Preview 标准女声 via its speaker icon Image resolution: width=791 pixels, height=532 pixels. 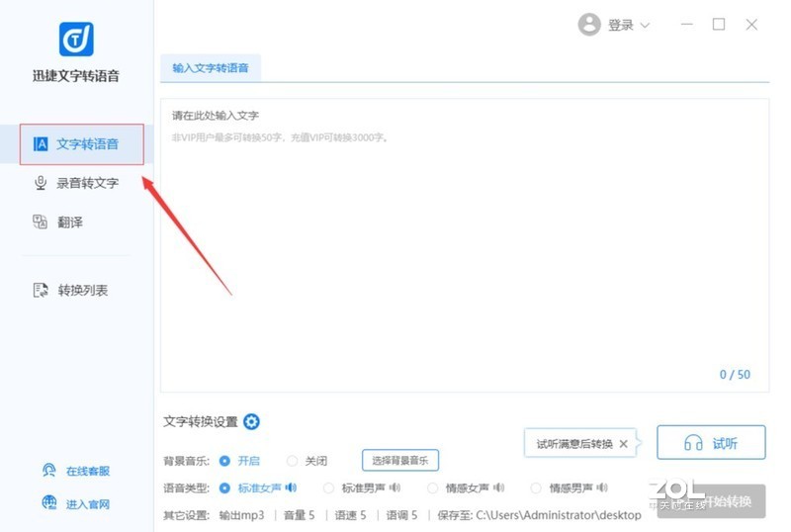pyautogui.click(x=291, y=488)
